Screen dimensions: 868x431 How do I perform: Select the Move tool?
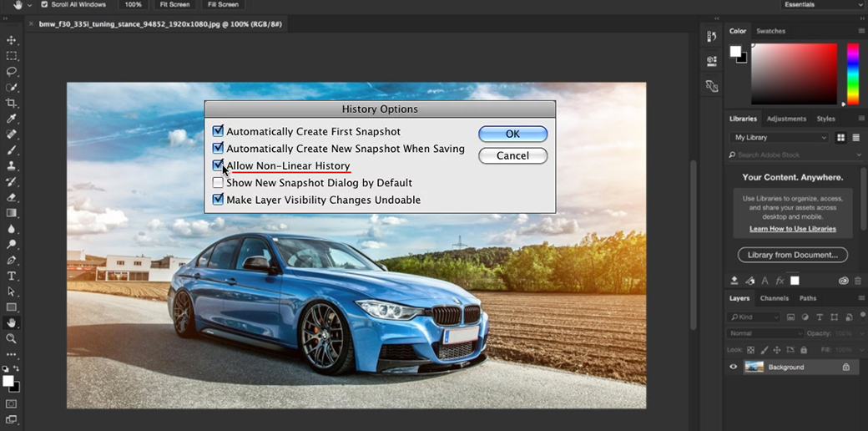click(12, 40)
